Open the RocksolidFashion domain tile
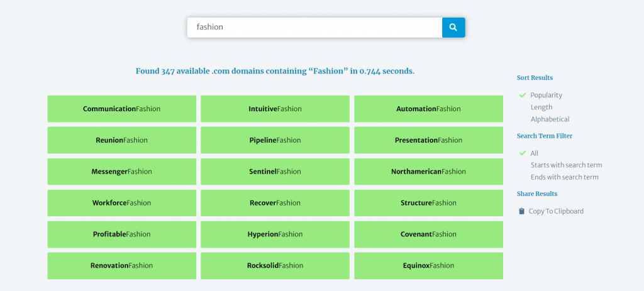The width and height of the screenshot is (644, 291). coord(275,266)
